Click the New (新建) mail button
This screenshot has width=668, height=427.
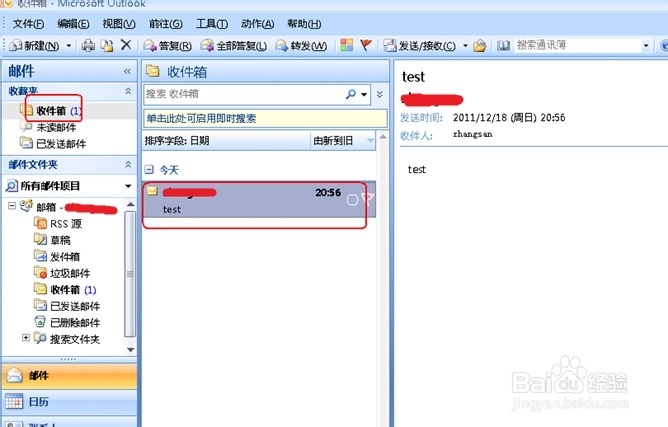tap(35, 45)
